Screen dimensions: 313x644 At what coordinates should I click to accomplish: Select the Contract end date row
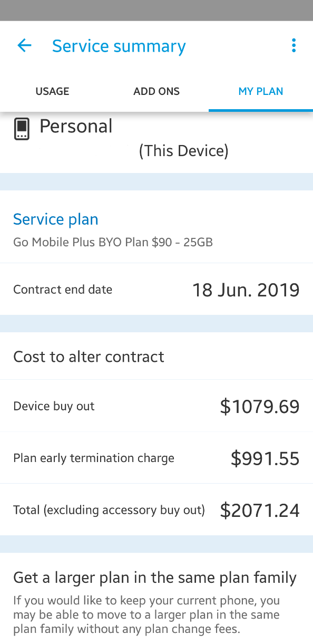156,289
